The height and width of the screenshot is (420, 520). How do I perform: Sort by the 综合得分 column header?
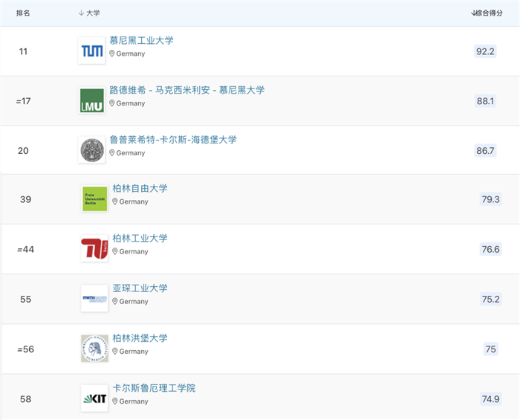487,13
